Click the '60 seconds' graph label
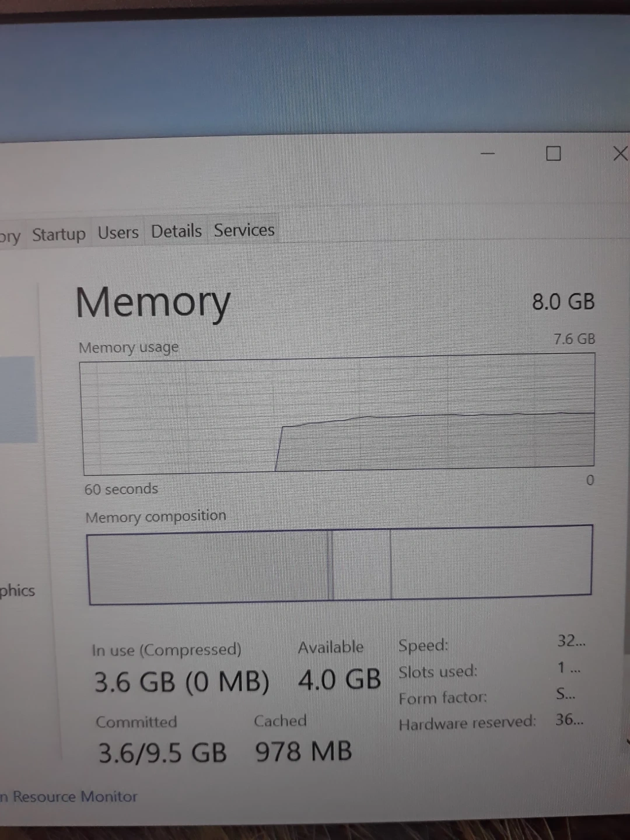This screenshot has height=840, width=630. coord(121,489)
